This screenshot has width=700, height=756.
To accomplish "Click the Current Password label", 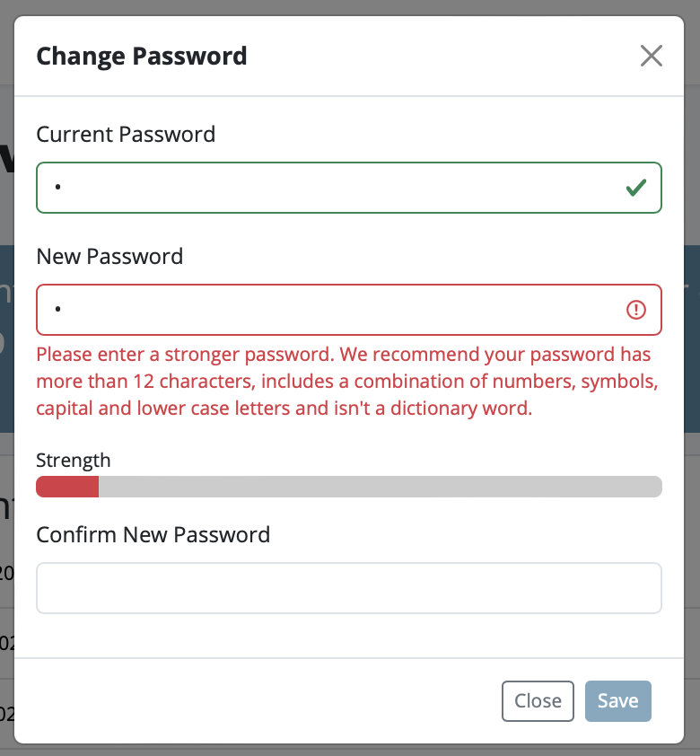I will [126, 134].
